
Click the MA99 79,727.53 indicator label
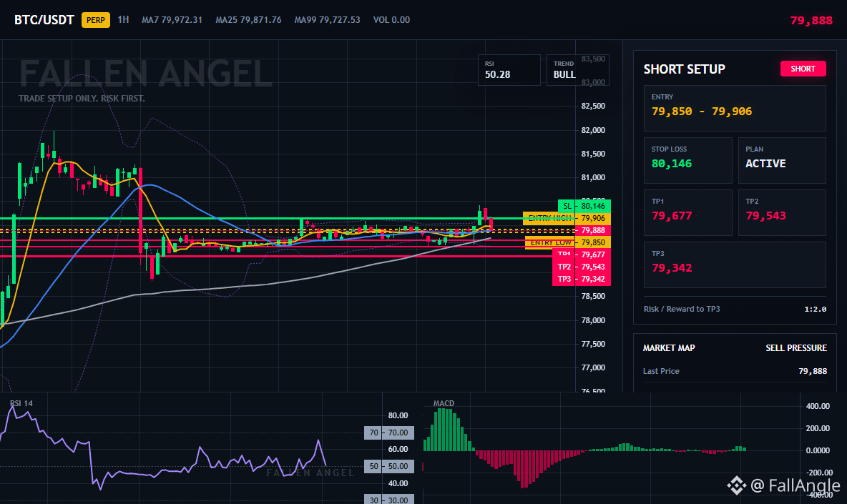328,20
